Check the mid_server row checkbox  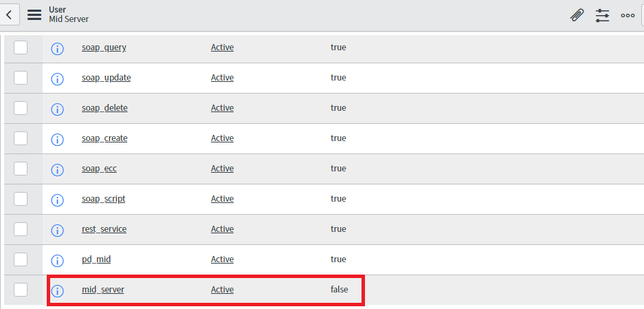(x=21, y=290)
